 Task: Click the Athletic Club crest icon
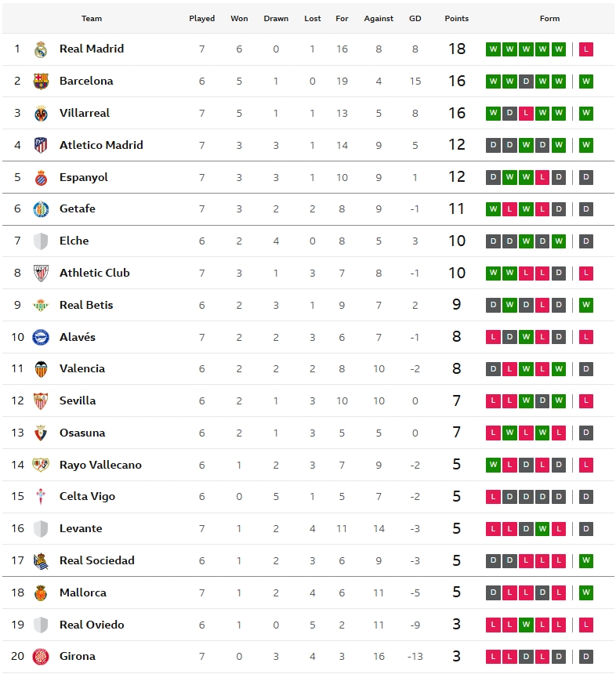click(x=41, y=274)
